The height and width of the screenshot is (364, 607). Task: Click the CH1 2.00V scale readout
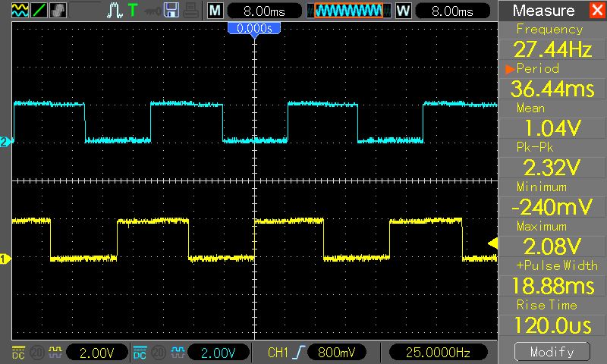(97, 353)
